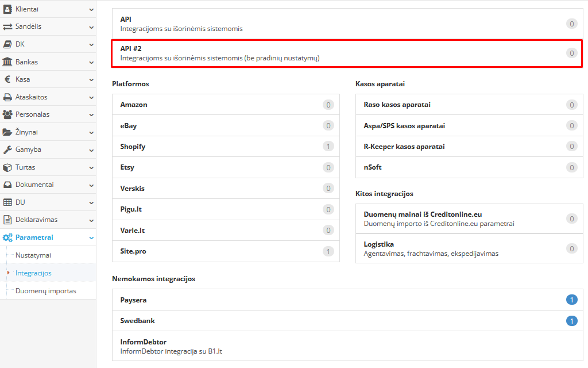The height and width of the screenshot is (368, 588).
Task: Open the Deklaravimas menu item
Action: click(x=36, y=220)
